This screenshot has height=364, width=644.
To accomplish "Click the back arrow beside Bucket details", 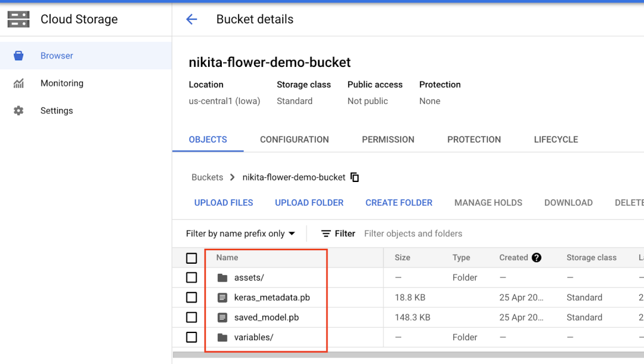I will [191, 19].
